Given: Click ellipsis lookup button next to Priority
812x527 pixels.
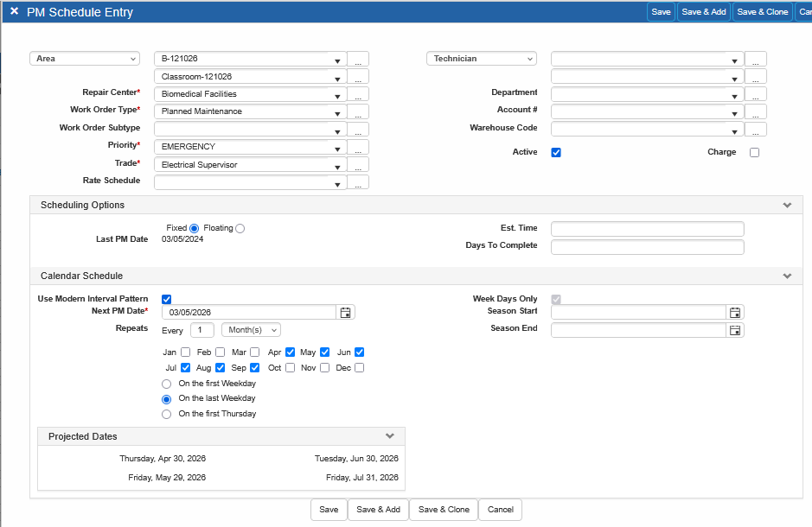Looking at the screenshot, I should [x=358, y=147].
